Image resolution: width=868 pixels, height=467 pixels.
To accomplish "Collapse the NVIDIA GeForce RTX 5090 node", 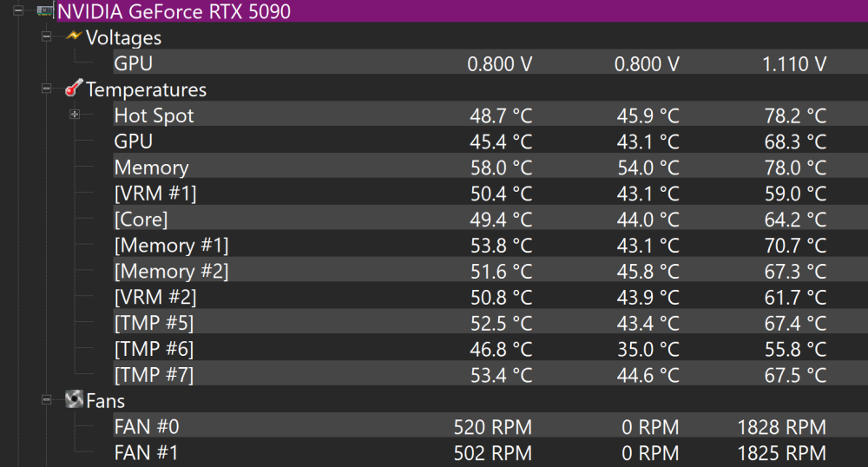I will (18, 10).
